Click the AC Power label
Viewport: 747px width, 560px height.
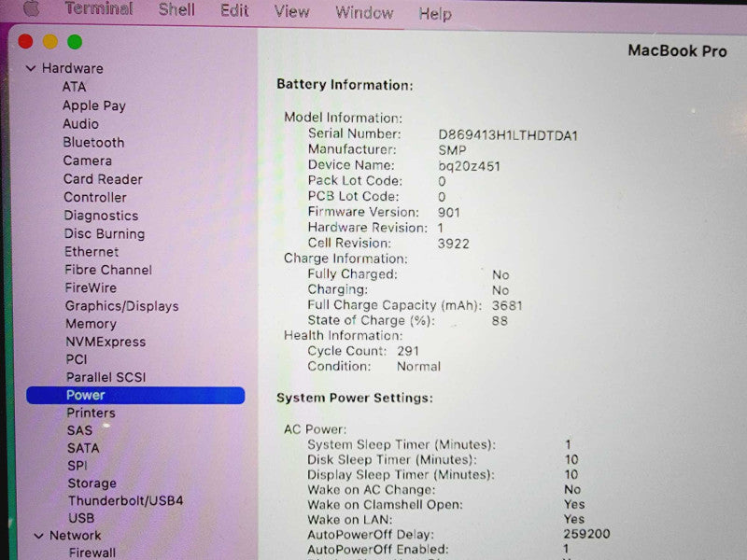(315, 429)
